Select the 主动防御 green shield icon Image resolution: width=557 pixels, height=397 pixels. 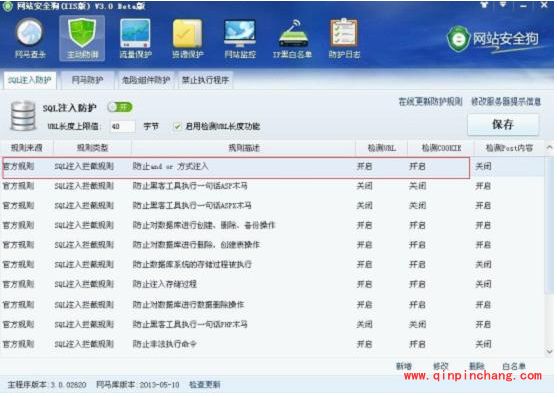tap(82, 39)
